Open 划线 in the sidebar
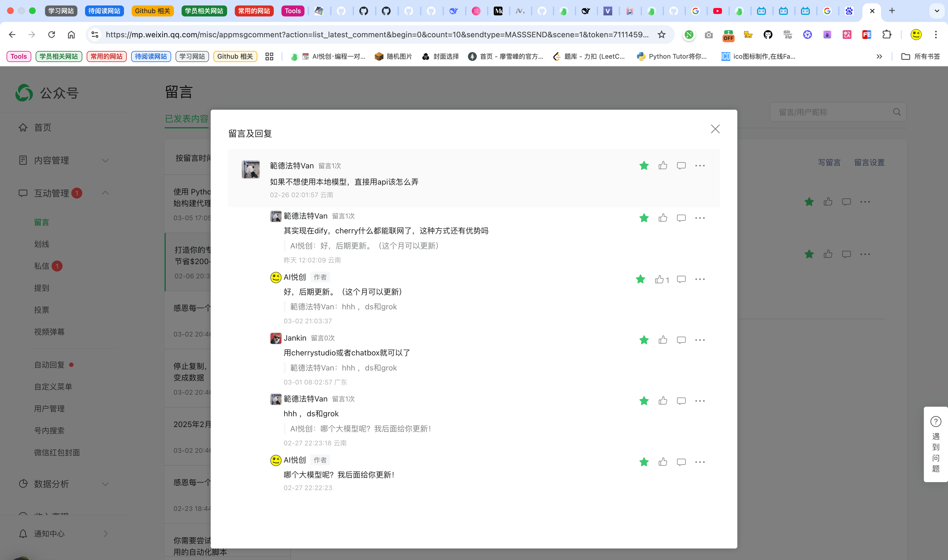Screen dimensions: 948x560 (x=41, y=244)
